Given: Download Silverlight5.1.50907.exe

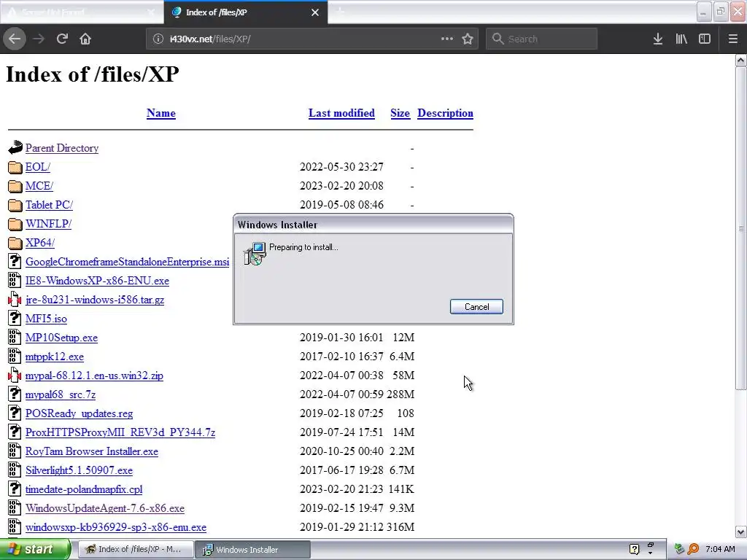Looking at the screenshot, I should pyautogui.click(x=79, y=470).
